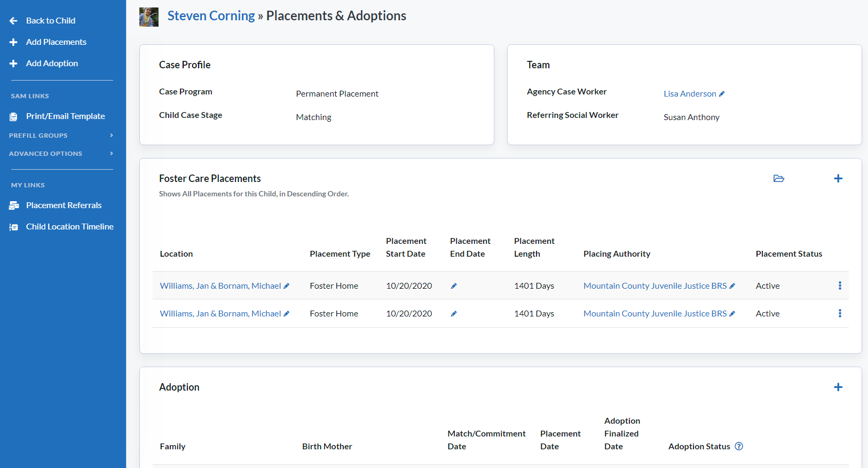Open second row Williams, Jan & Bornam, Michael
868x468 pixels.
[x=220, y=314]
